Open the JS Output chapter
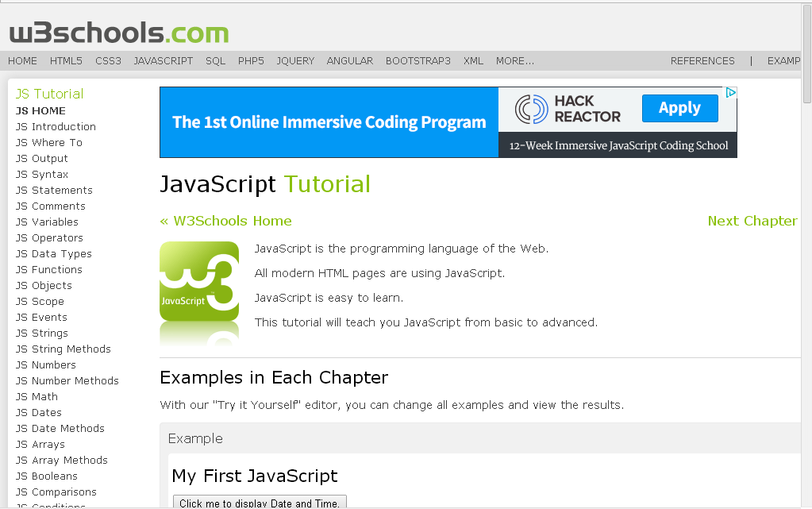This screenshot has height=509, width=812. pyautogui.click(x=41, y=159)
